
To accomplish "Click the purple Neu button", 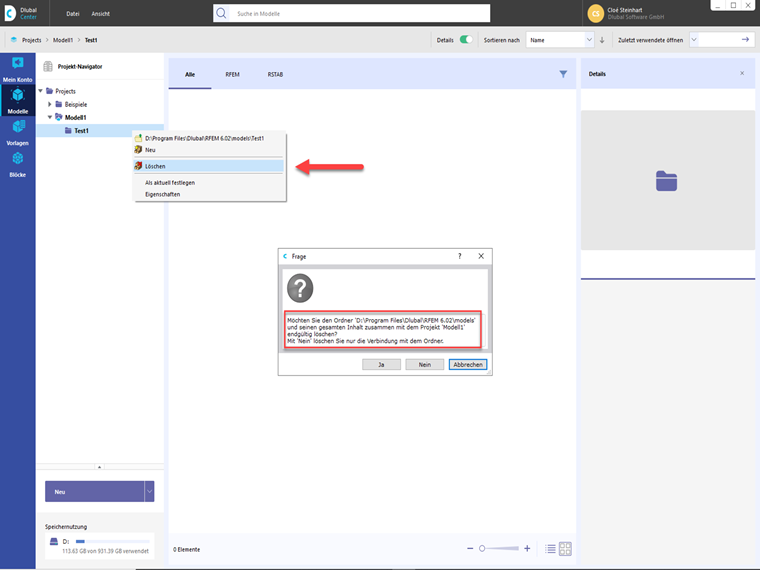I will pos(95,491).
